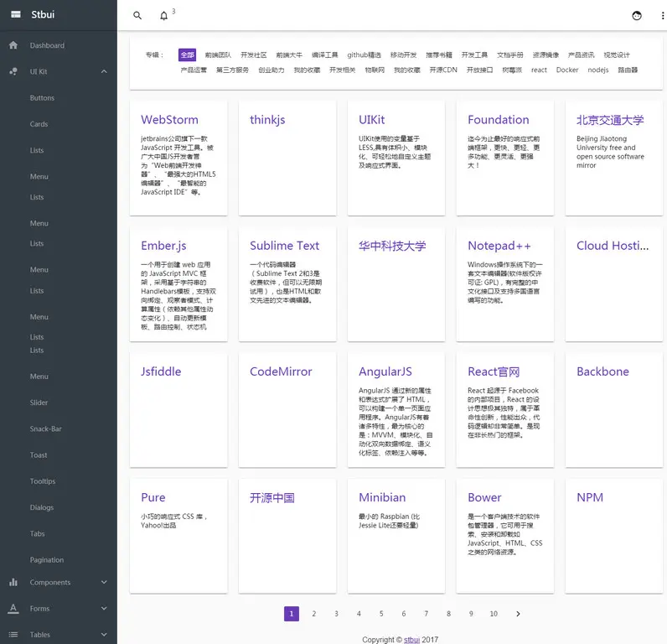
Task: Click the Stbui logo icon in the sidebar header
Action: tap(16, 14)
